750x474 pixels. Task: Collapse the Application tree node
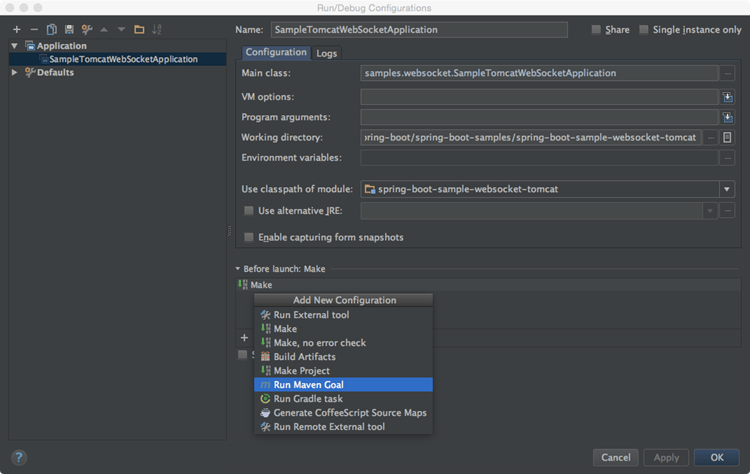coord(14,46)
